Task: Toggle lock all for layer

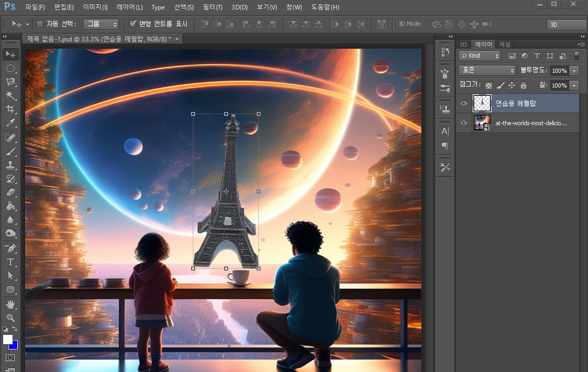Action: [524, 85]
